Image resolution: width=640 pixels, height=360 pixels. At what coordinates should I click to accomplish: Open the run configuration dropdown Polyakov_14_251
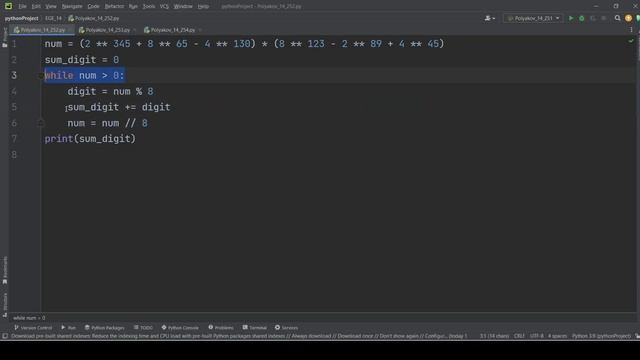tap(533, 18)
